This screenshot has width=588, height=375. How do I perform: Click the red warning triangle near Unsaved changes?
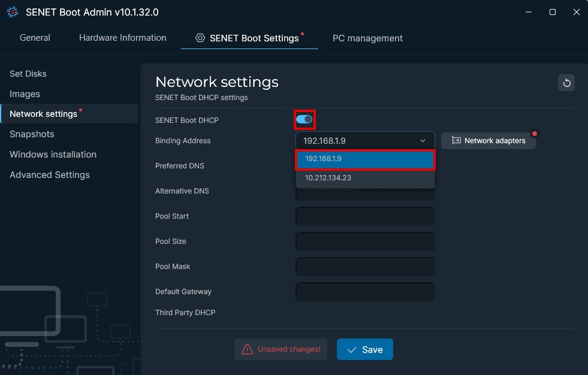(248, 349)
